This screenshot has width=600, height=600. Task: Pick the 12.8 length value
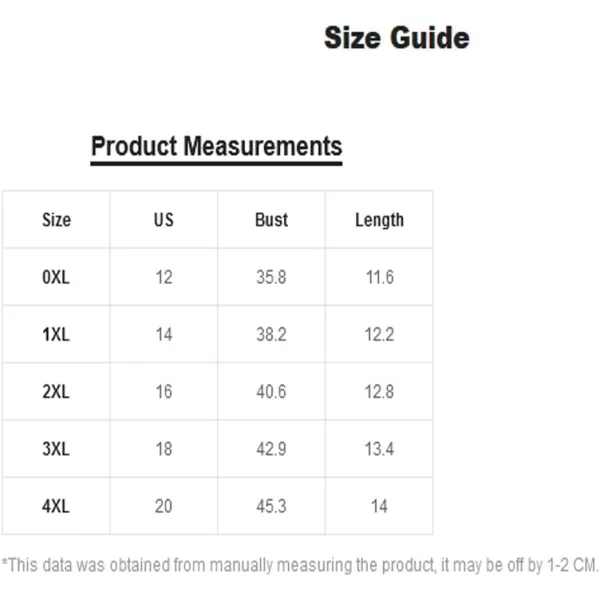pos(379,392)
